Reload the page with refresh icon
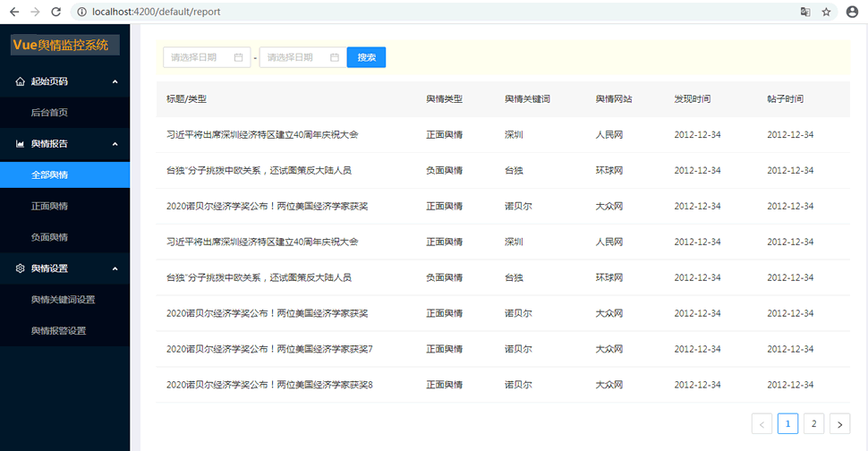868x451 pixels. coord(55,12)
